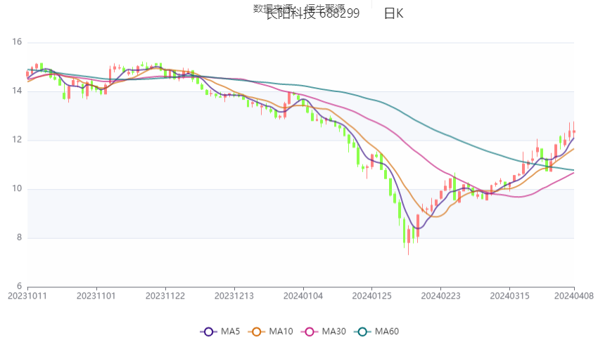Click the 12 value on the price axis
The width and height of the screenshot is (598, 364).
coord(17,141)
